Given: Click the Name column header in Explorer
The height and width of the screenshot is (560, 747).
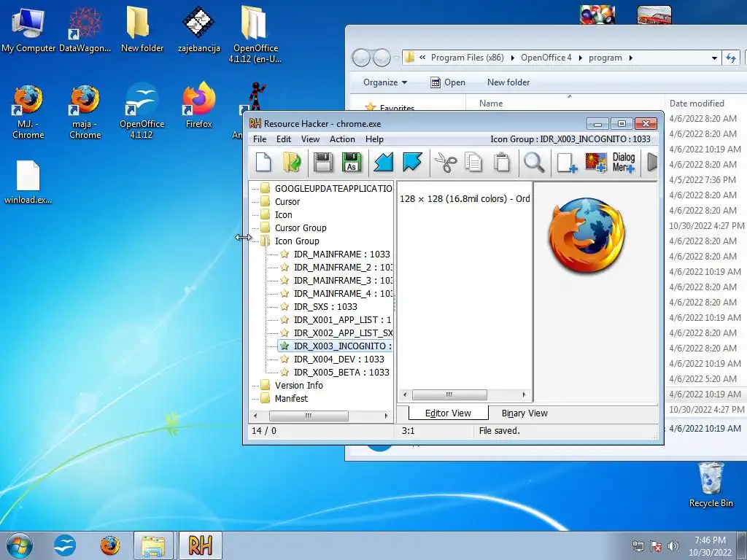Looking at the screenshot, I should [x=491, y=104].
